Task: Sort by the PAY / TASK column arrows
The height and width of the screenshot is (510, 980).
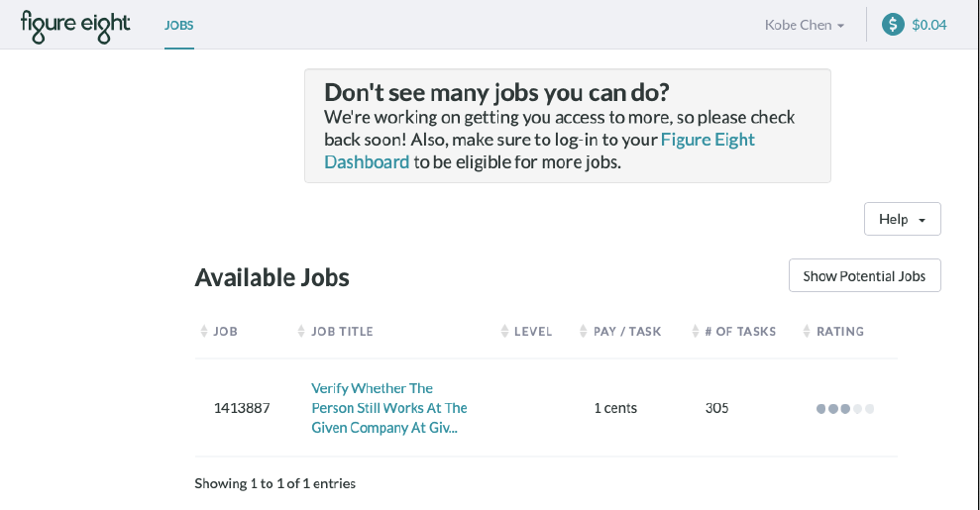Action: [583, 332]
